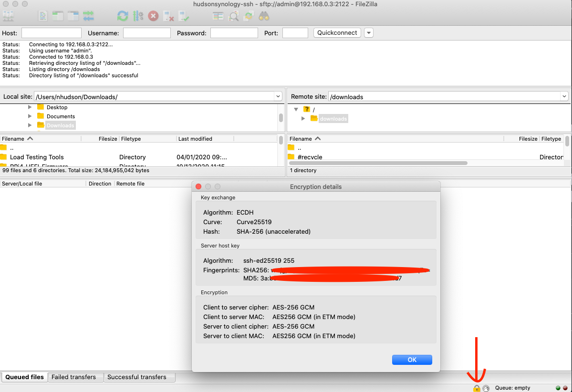Click the padlock encryption icon in status bar

point(477,388)
